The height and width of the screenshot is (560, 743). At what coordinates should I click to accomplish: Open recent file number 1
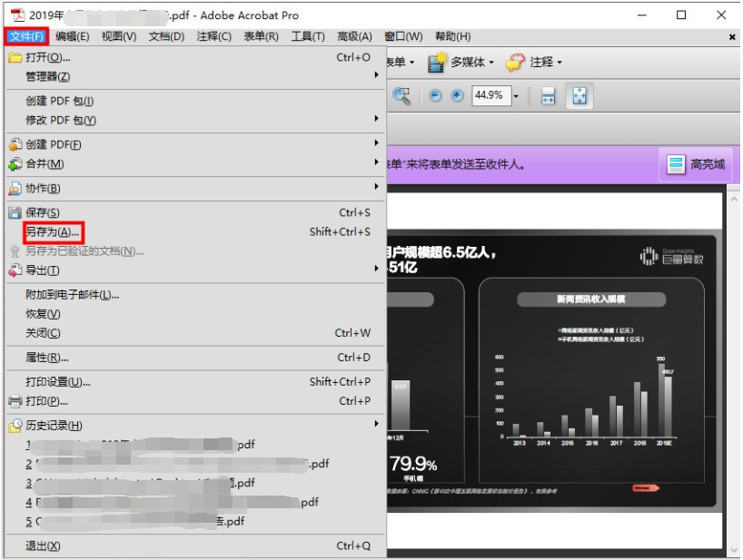tap(194, 445)
